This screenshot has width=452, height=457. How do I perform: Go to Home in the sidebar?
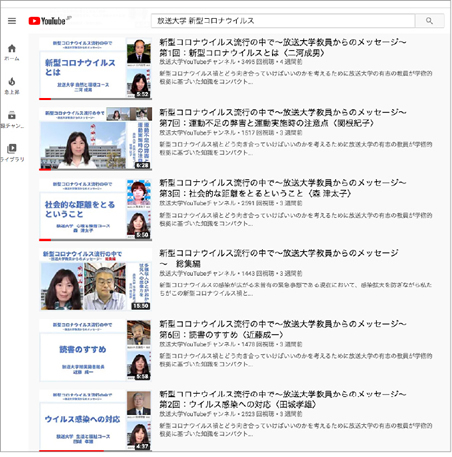tap(12, 52)
